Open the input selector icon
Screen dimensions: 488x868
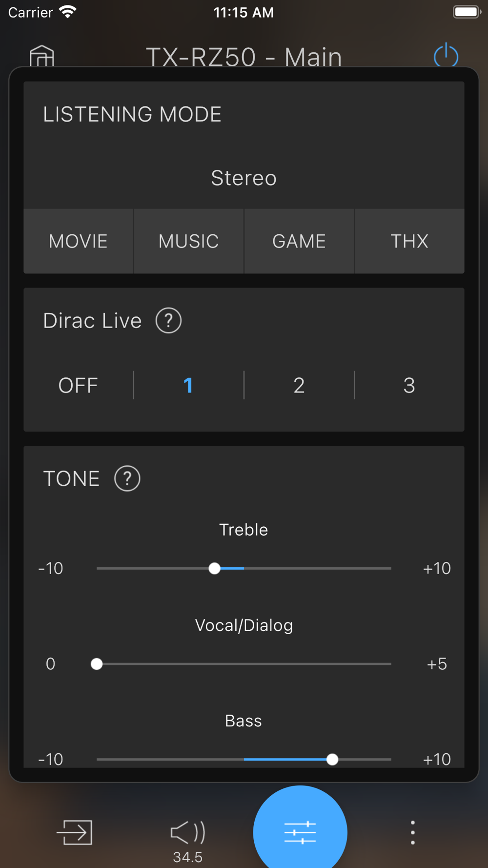(75, 832)
